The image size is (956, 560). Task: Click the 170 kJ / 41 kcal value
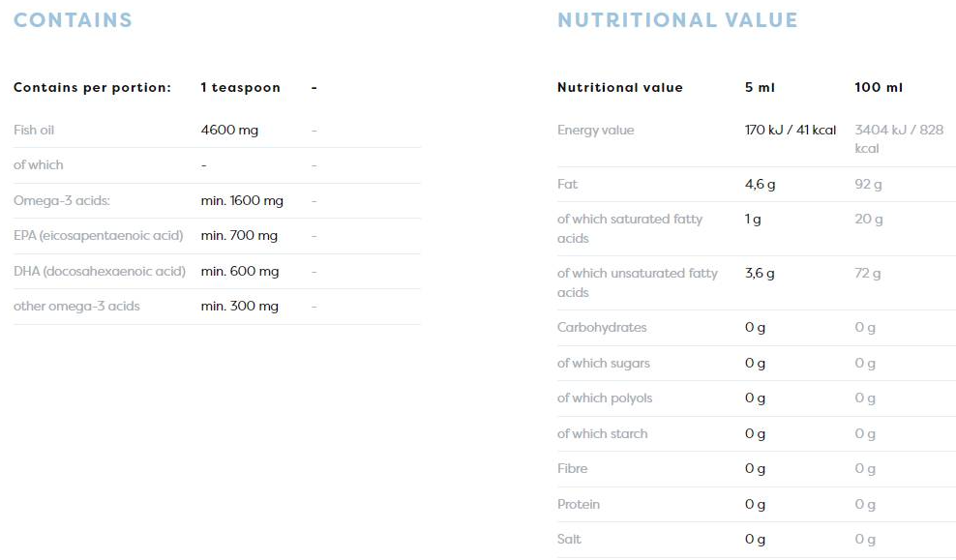(791, 130)
